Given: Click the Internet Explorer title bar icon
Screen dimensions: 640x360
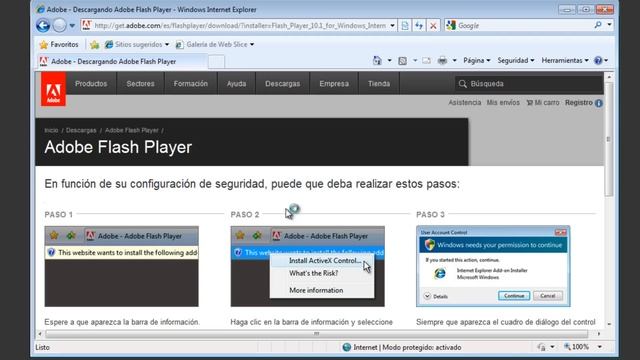Looking at the screenshot, I should [40, 9].
